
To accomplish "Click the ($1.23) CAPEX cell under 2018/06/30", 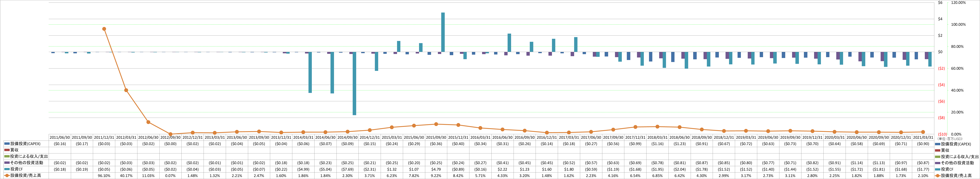I will click(680, 144).
